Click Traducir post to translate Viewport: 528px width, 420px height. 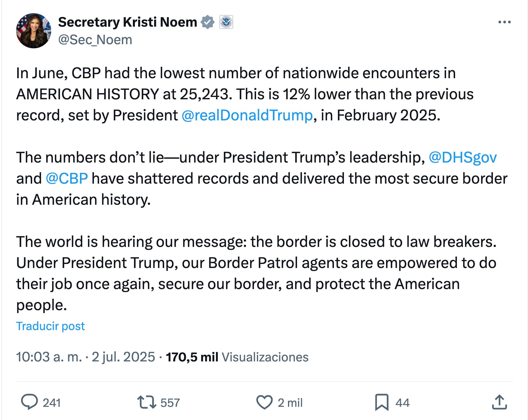50,326
